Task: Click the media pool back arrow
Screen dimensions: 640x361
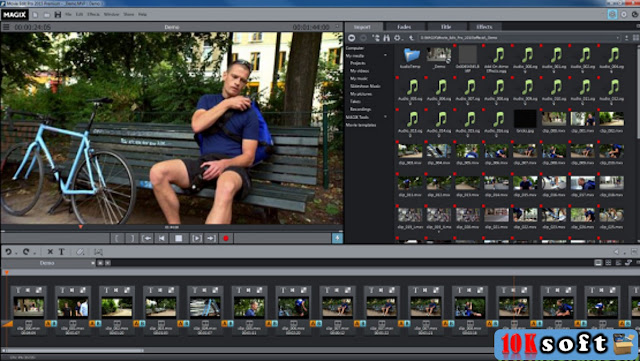Action: pyautogui.click(x=351, y=38)
